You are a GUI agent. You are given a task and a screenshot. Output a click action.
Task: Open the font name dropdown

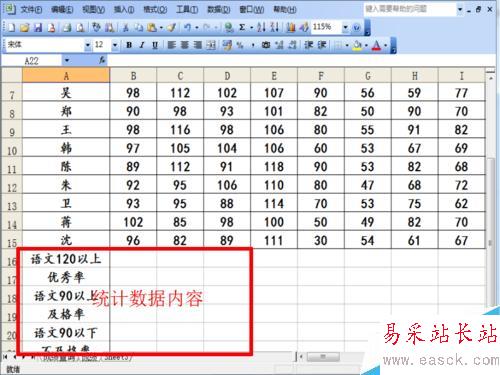coord(88,45)
